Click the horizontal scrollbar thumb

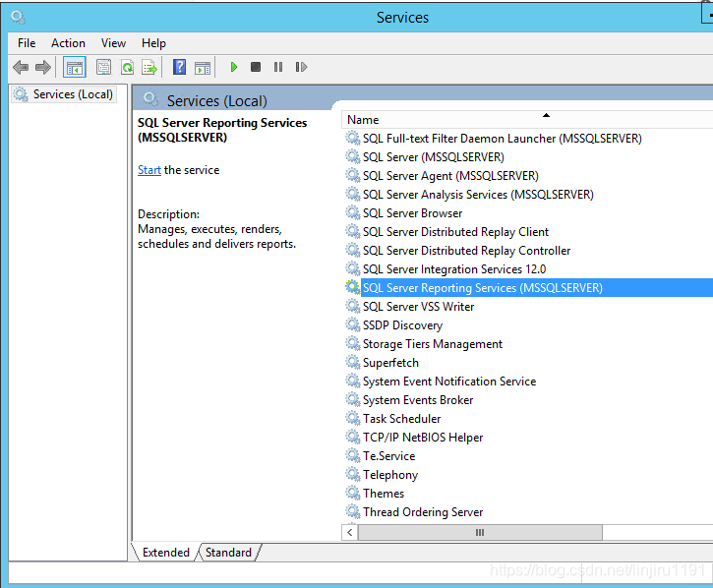[x=480, y=532]
